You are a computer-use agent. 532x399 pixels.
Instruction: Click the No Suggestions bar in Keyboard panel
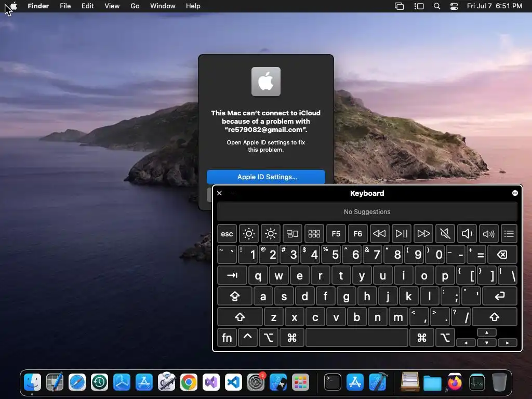coord(367,212)
